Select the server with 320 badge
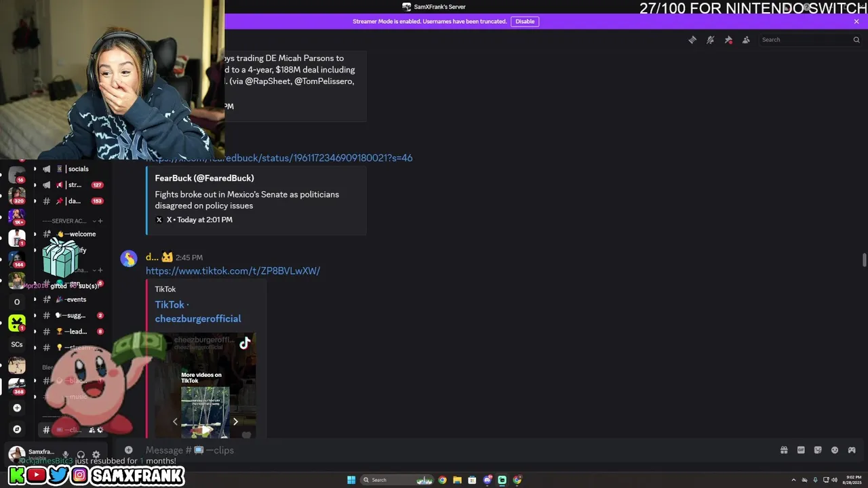The width and height of the screenshot is (868, 488). click(x=17, y=195)
